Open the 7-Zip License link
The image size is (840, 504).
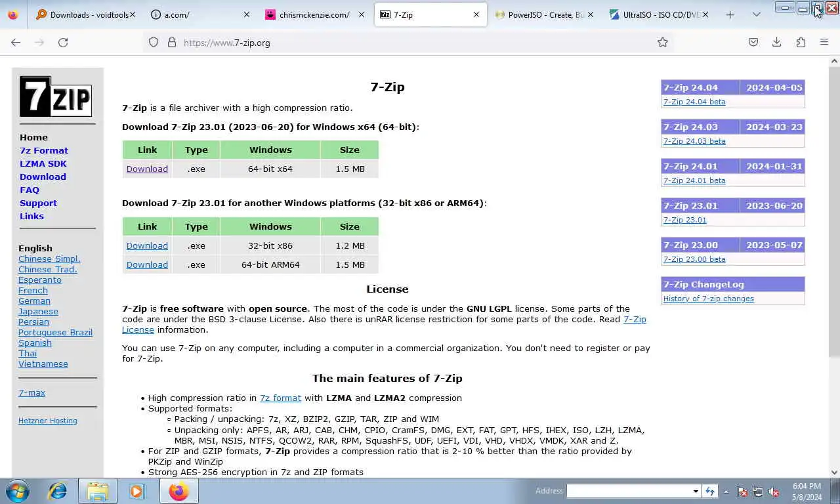(635, 319)
